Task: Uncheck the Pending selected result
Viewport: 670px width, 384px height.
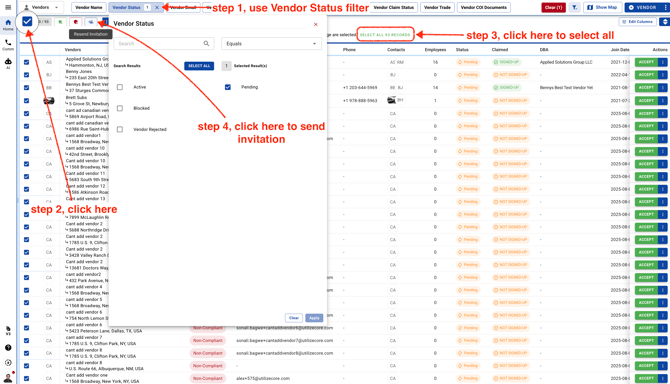Action: point(228,87)
